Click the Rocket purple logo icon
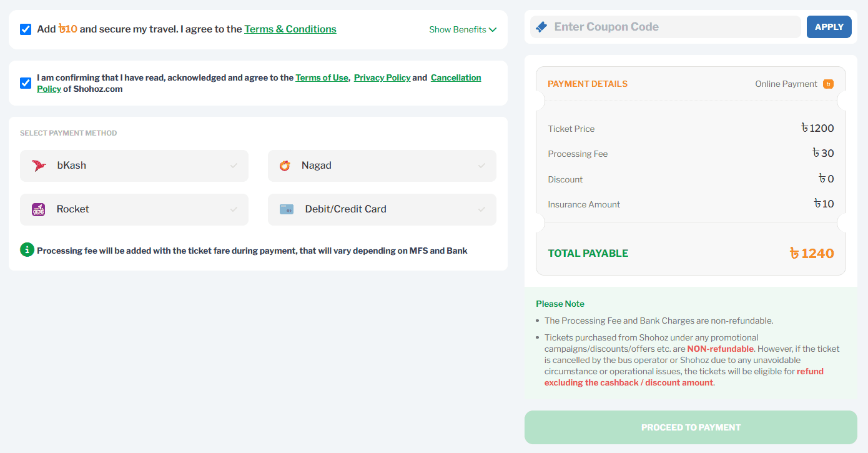 click(x=39, y=209)
